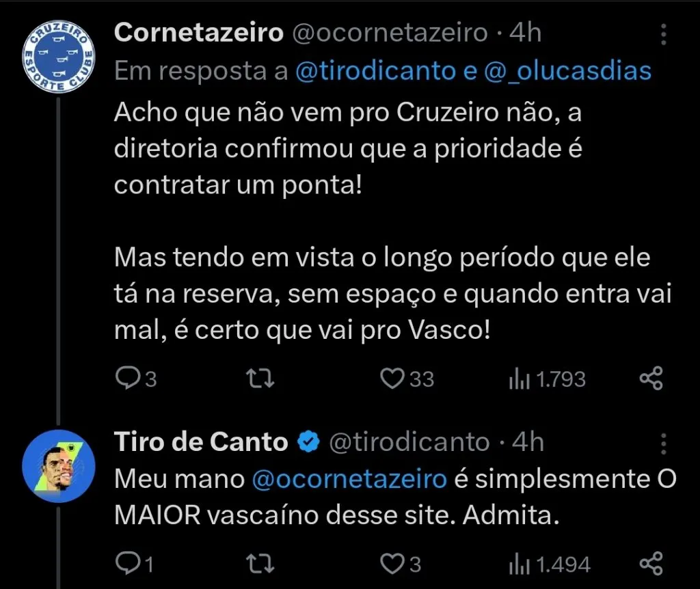Share Cornetazeiro's tweet
700x589 pixels.
651,378
